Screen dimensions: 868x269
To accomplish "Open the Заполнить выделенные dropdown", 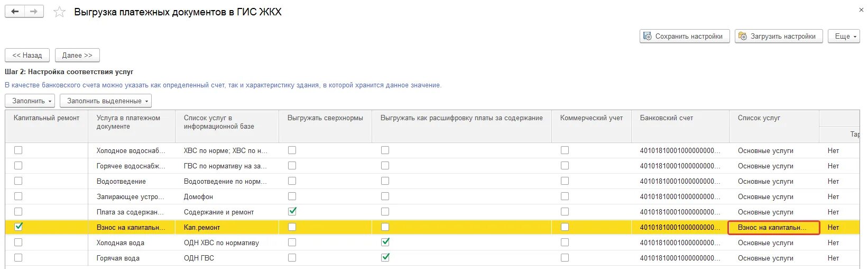I will [106, 101].
